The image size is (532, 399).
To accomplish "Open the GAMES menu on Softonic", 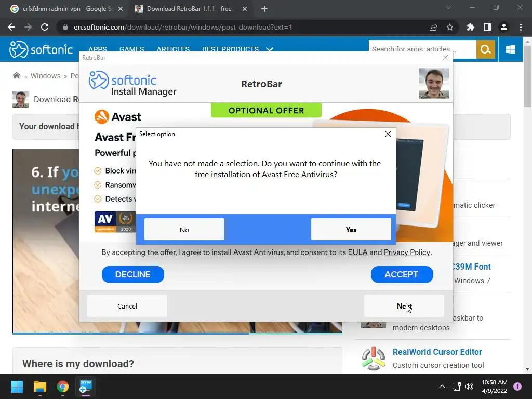I will pyautogui.click(x=131, y=49).
